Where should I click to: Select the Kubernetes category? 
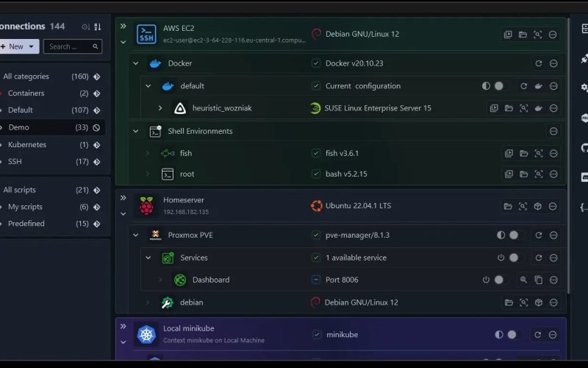click(x=26, y=145)
